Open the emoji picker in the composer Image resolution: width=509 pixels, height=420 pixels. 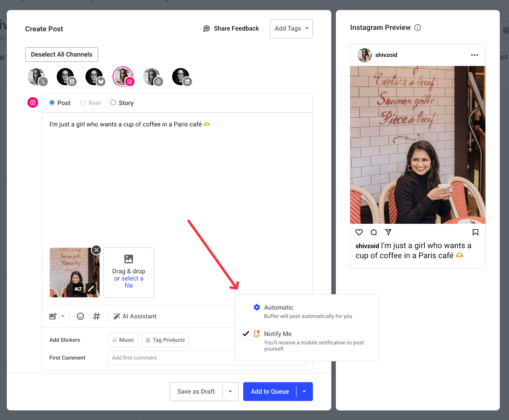(x=80, y=316)
